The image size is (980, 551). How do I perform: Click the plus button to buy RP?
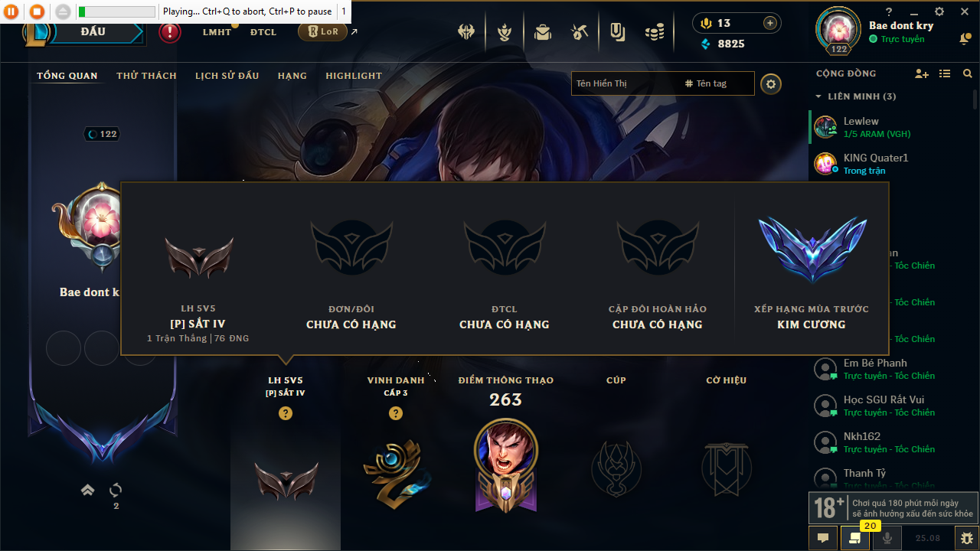pyautogui.click(x=770, y=23)
